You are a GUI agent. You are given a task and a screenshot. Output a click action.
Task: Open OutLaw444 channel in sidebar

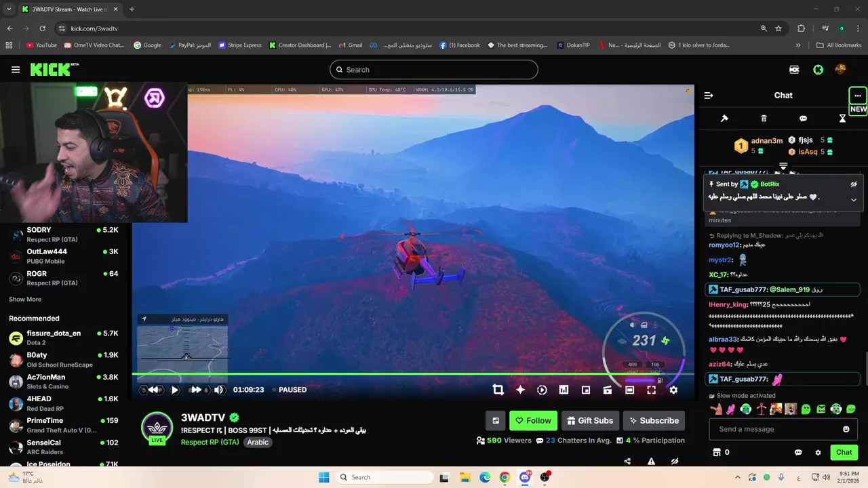64,256
